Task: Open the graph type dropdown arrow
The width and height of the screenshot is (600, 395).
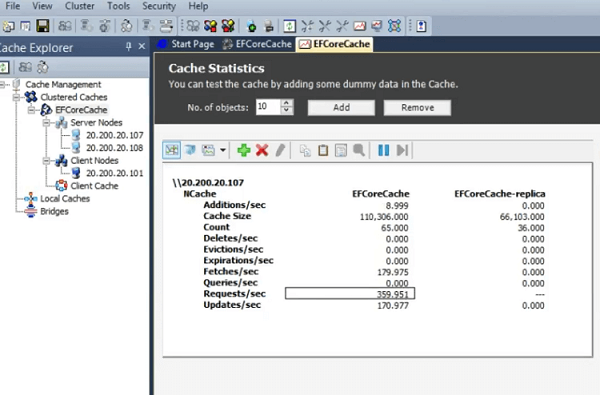Action: [x=223, y=150]
